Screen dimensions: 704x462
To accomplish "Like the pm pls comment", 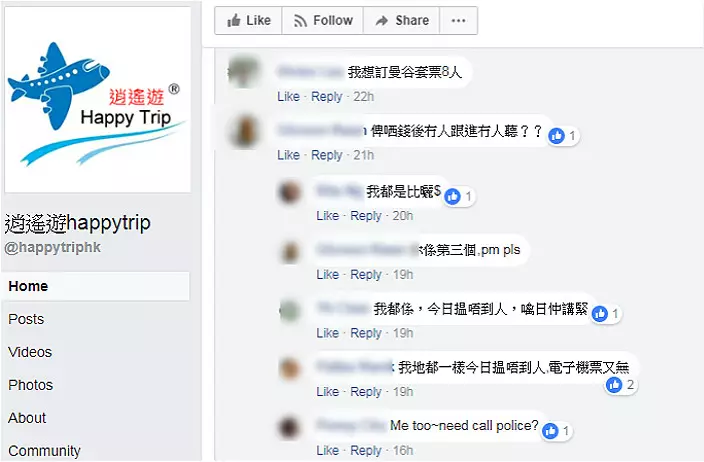I will 327,274.
